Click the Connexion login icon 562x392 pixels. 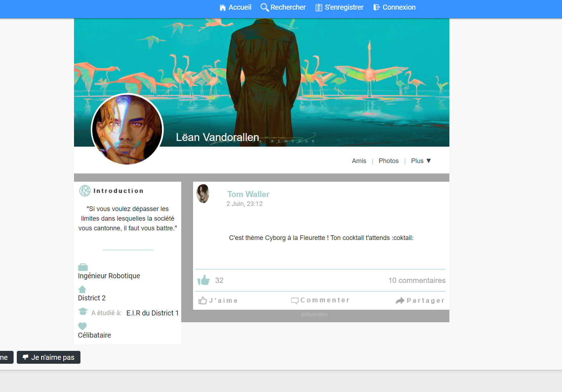click(x=376, y=8)
